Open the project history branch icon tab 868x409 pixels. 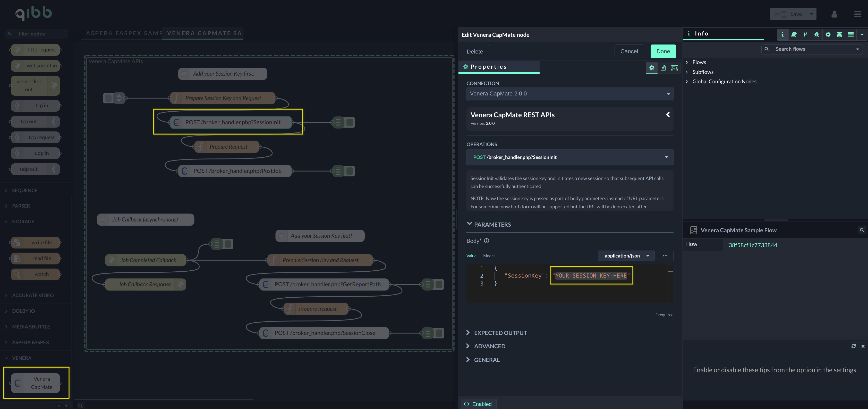coord(805,34)
